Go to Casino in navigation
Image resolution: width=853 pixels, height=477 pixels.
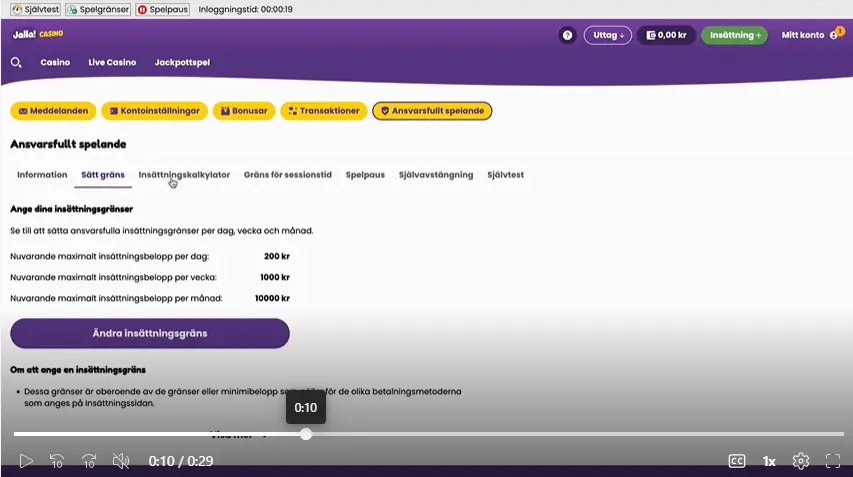point(55,63)
